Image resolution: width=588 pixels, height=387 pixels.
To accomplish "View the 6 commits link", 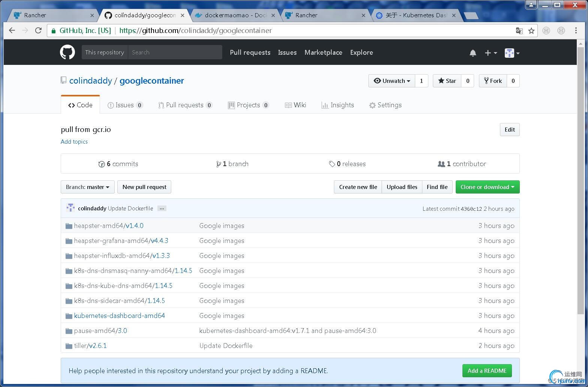I will [x=118, y=164].
